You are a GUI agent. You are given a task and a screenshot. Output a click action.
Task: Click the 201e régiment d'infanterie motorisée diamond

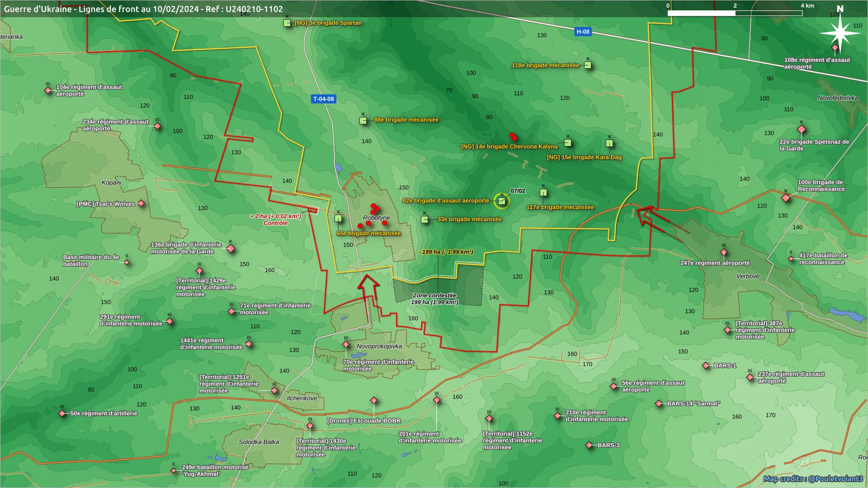(x=437, y=400)
